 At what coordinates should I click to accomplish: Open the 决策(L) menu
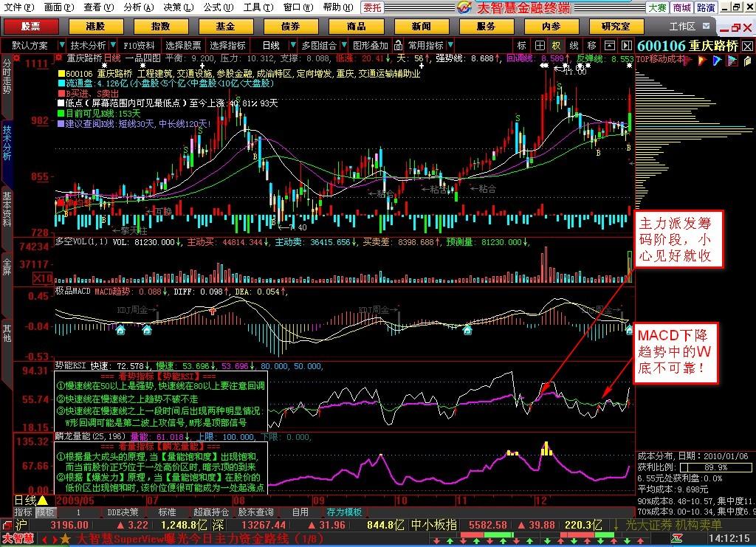179,7
